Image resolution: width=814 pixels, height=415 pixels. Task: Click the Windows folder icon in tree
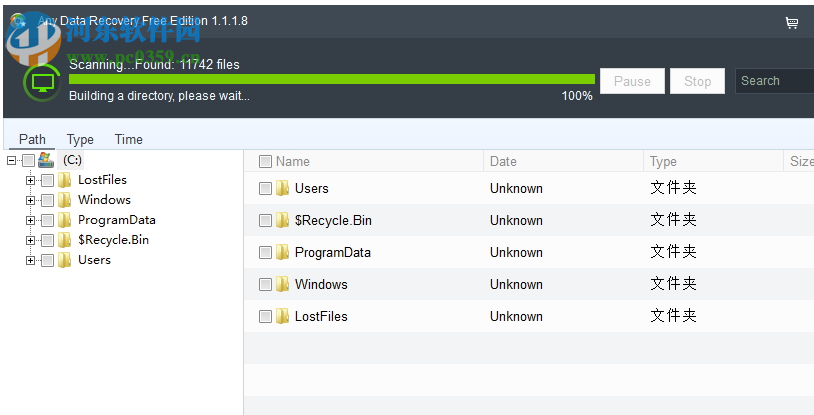point(64,200)
